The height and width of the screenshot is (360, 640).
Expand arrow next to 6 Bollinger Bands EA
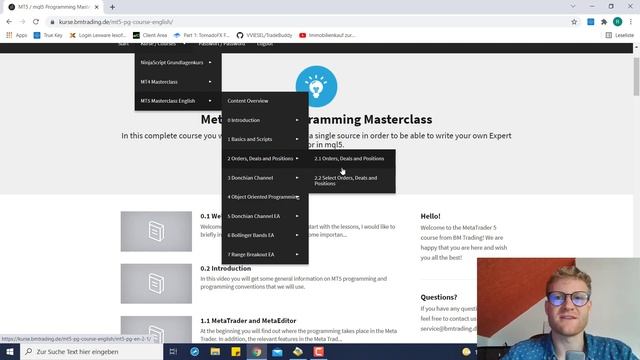297,235
